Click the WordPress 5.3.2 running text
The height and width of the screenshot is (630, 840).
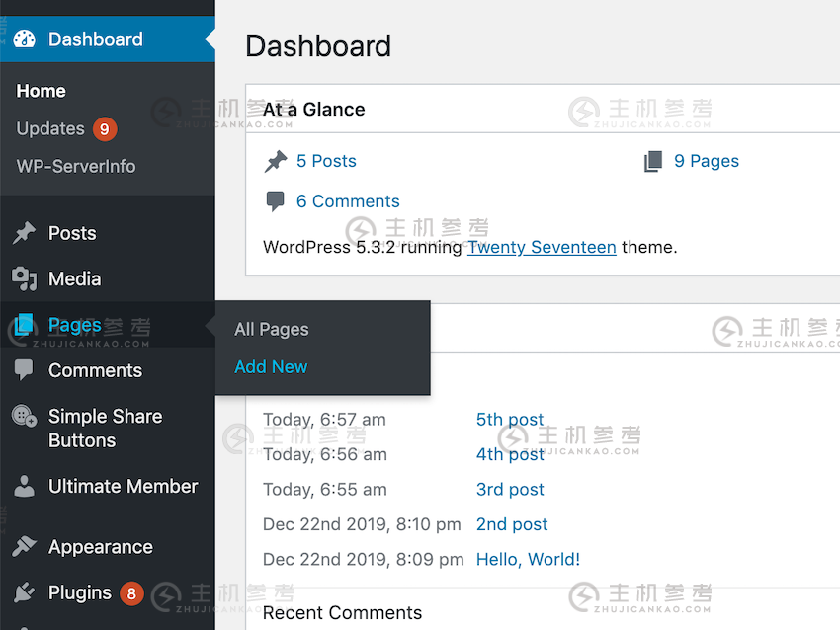click(362, 247)
